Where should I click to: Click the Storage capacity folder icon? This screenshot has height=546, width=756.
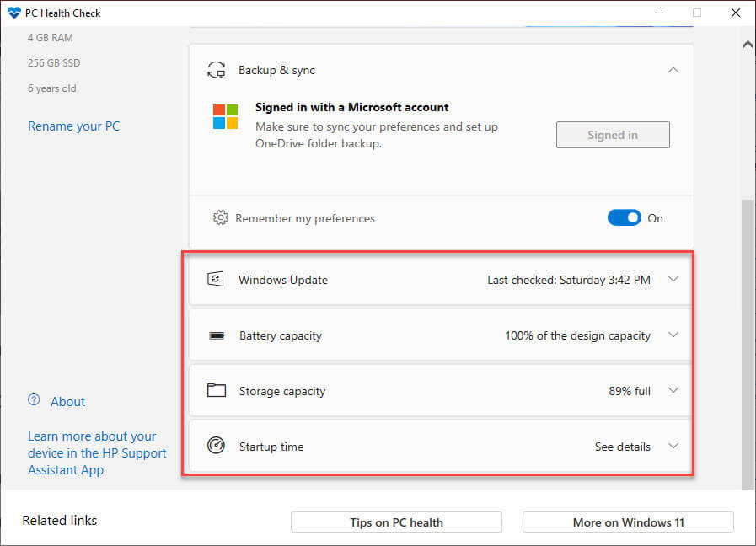[x=217, y=391]
